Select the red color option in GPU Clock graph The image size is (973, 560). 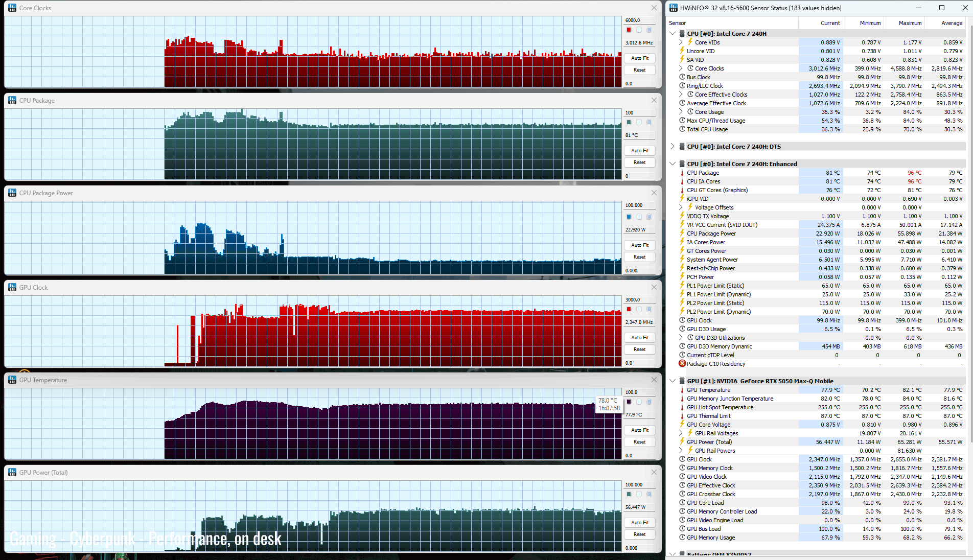[629, 309]
